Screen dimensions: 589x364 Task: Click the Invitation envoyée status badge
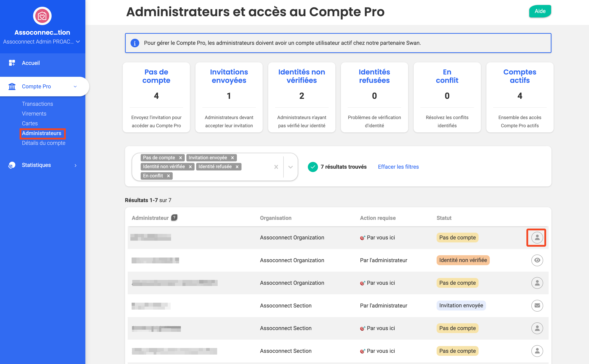461,306
